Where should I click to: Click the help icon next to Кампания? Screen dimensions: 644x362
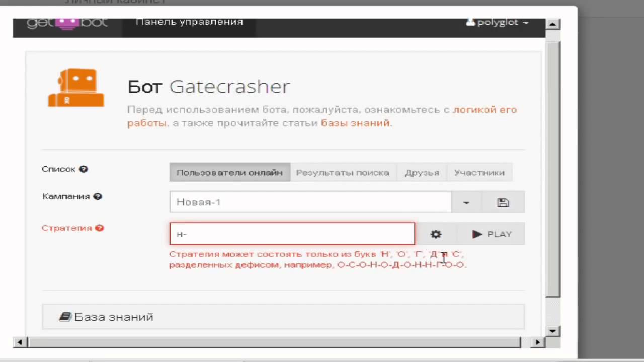pyautogui.click(x=98, y=196)
